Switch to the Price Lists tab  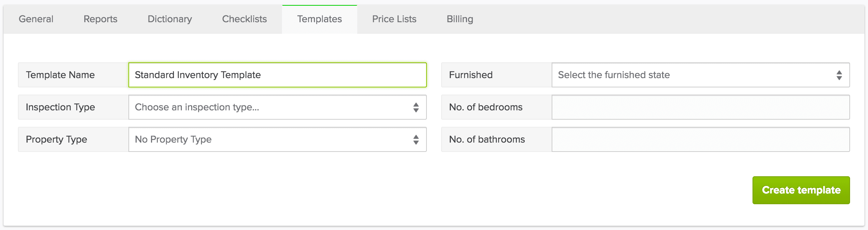394,19
